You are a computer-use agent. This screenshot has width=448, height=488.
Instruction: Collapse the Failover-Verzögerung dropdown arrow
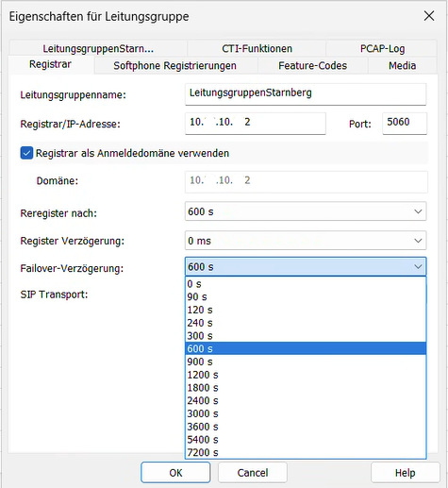pos(418,267)
